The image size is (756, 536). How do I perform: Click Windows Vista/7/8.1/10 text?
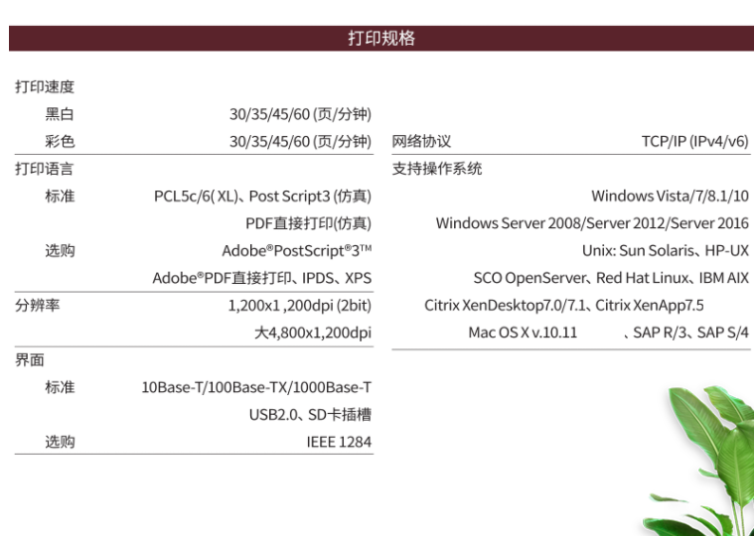[670, 196]
